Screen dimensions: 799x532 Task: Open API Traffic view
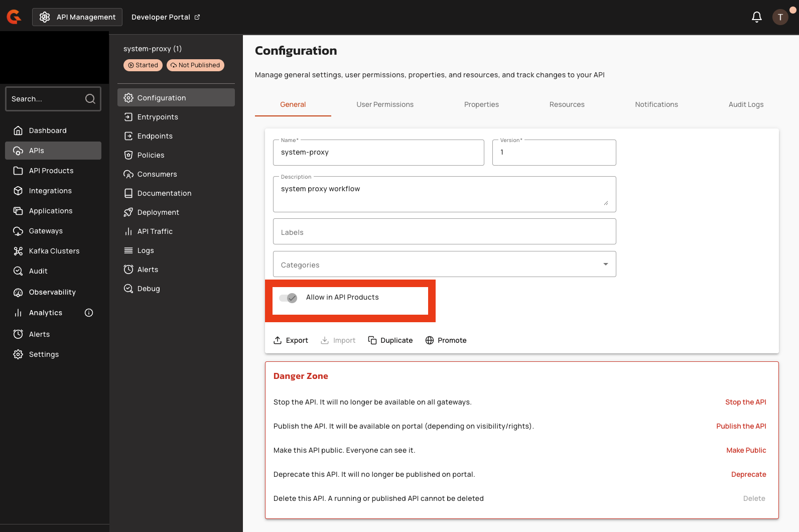click(x=155, y=231)
